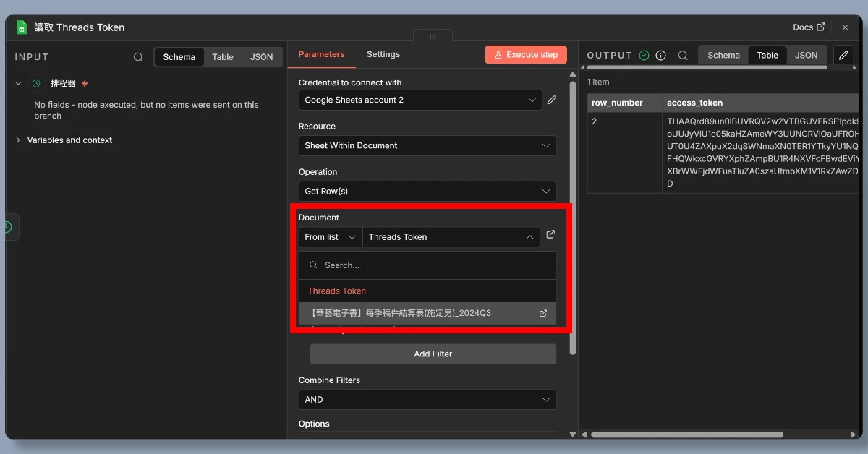Click the Add Filter button
Image resolution: width=868 pixels, height=454 pixels.
433,354
